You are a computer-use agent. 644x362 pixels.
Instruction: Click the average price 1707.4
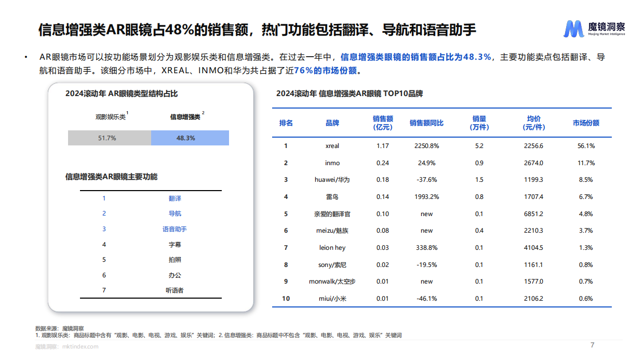tap(533, 197)
